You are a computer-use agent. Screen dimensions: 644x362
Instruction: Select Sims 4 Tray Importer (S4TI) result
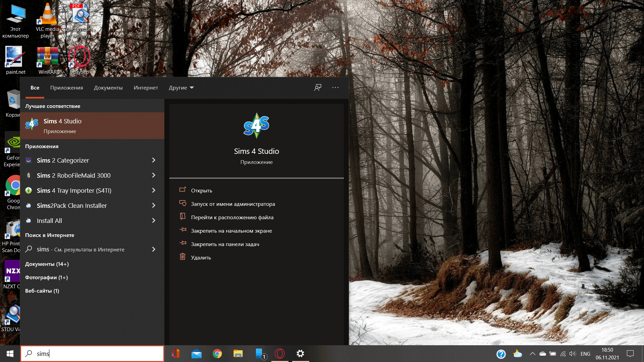click(92, 190)
